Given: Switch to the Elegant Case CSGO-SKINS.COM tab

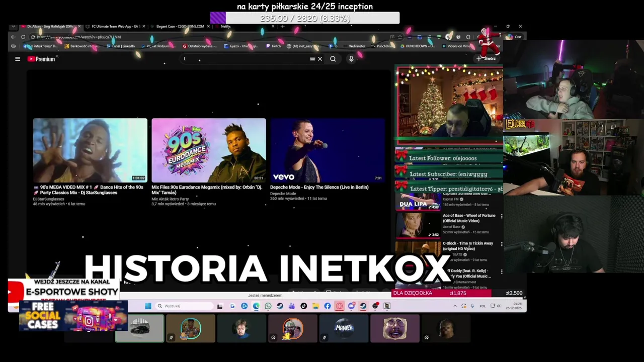Looking at the screenshot, I should [180, 26].
